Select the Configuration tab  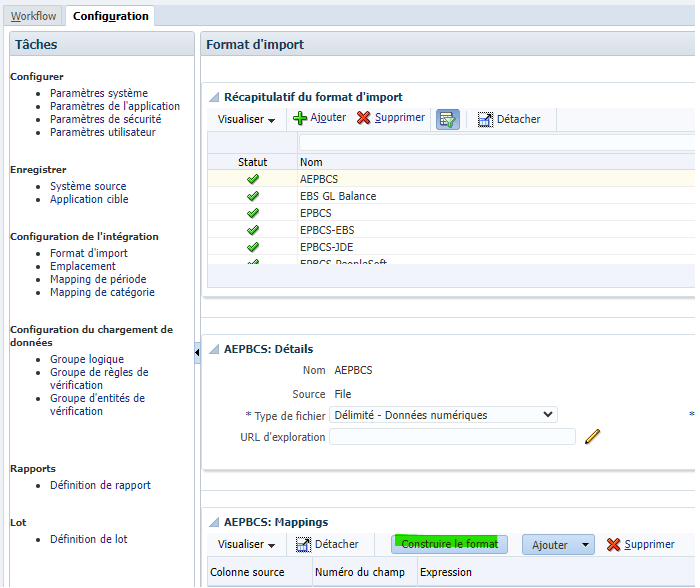(110, 16)
